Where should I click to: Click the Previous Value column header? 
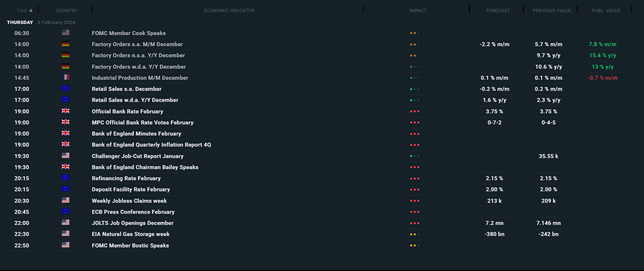(552, 11)
